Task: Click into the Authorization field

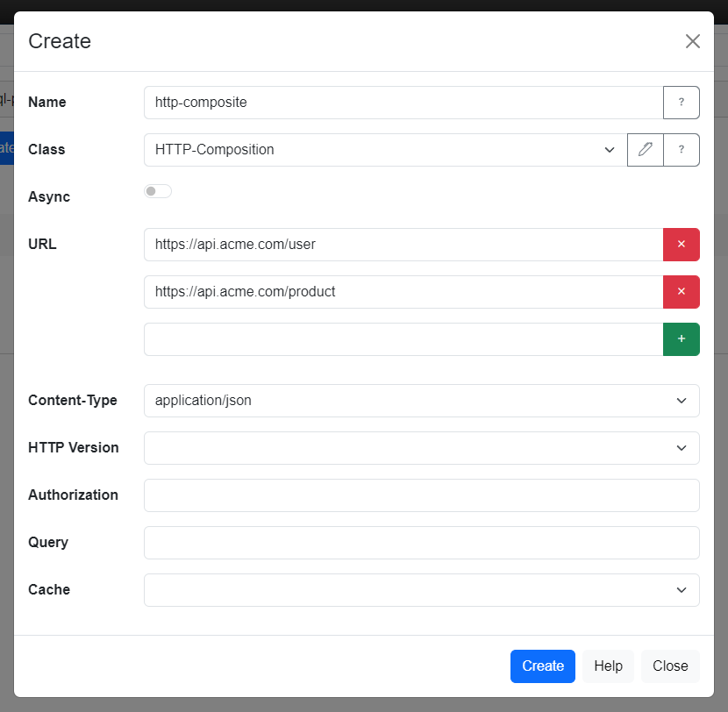Action: pos(421,495)
